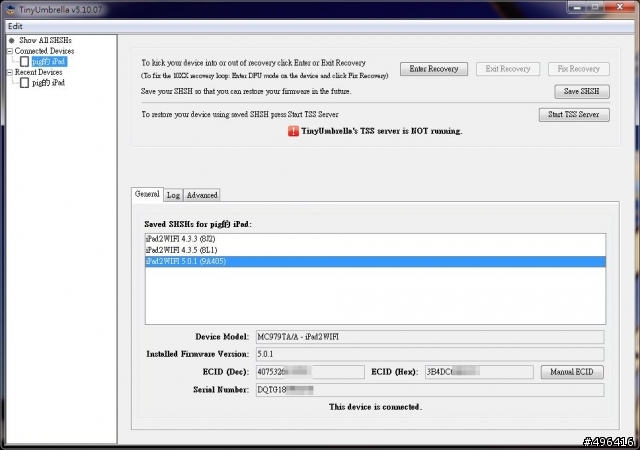Select the highlighted connected iPad entry

[x=49, y=62]
